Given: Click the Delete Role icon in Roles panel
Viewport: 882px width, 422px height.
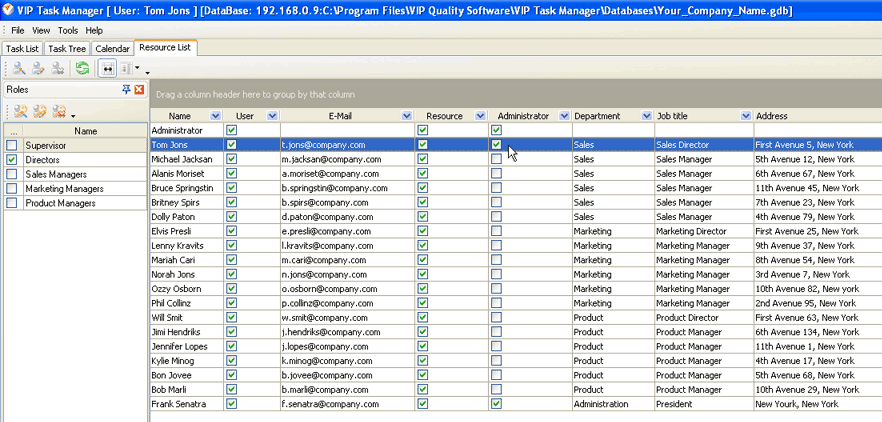Looking at the screenshot, I should click(x=59, y=111).
